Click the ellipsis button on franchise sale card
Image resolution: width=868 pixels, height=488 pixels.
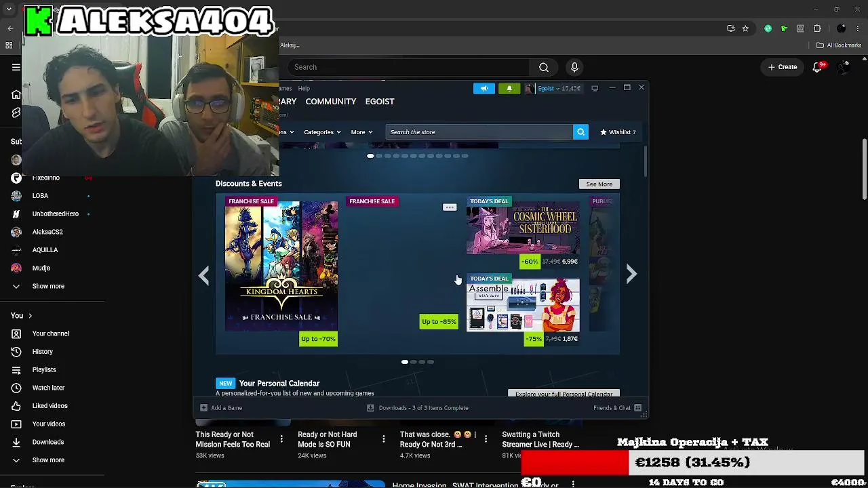[450, 207]
